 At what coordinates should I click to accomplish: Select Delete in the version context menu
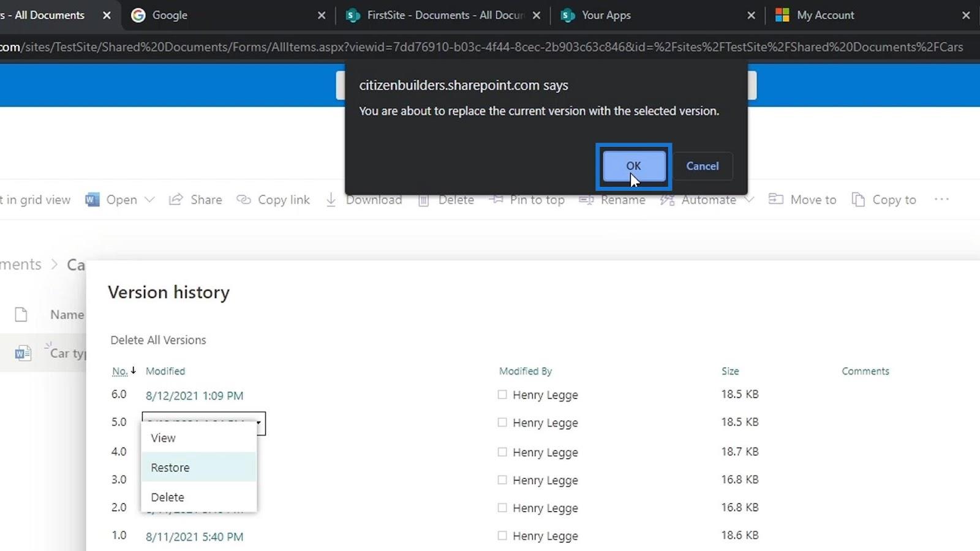[x=198, y=497]
